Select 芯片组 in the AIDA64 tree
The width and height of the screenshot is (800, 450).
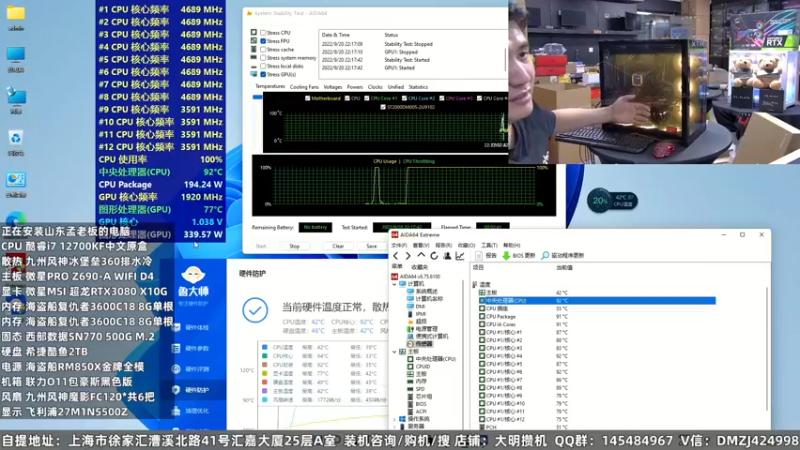click(419, 396)
